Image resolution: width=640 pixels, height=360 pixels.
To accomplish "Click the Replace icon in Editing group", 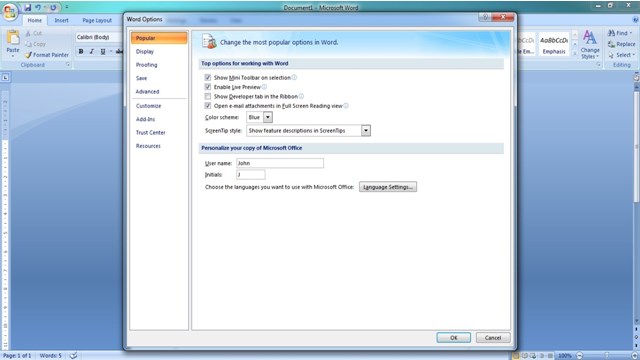I will point(611,44).
